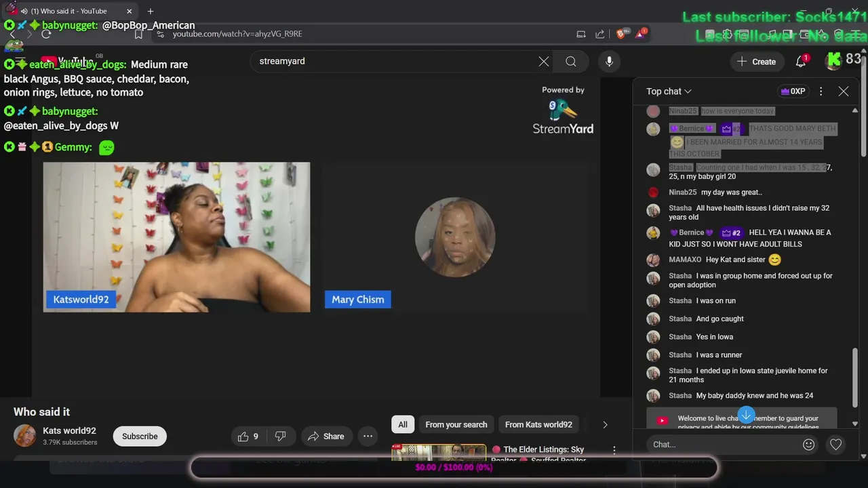
Task: Close the live chat panel
Action: 844,91
